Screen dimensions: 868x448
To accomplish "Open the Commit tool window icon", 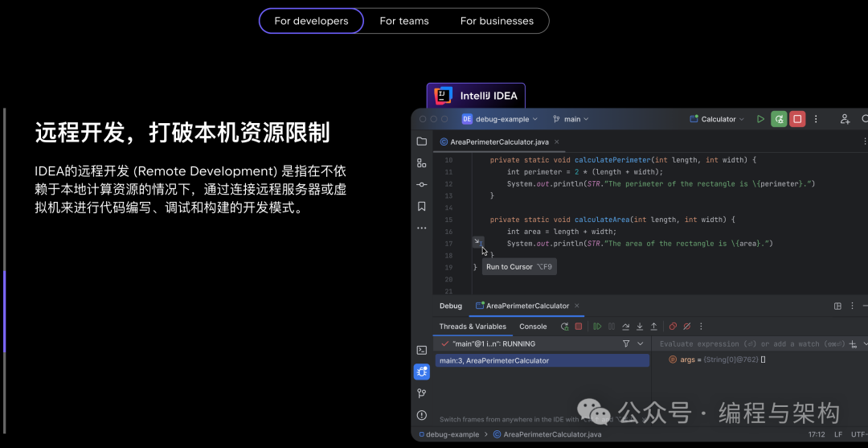I will click(x=422, y=184).
